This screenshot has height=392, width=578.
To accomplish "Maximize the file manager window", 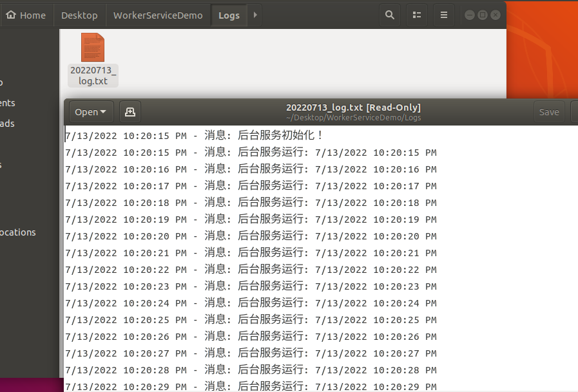I will pyautogui.click(x=483, y=15).
